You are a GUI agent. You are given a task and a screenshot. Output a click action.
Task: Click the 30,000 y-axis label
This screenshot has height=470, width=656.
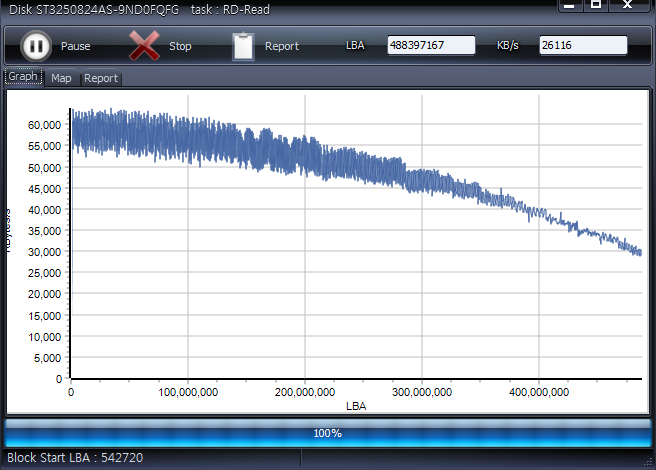click(x=44, y=252)
